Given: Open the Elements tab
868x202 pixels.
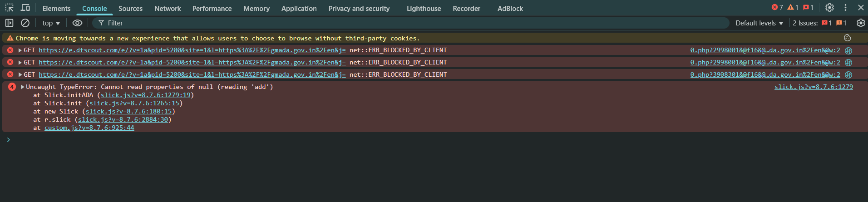Looking at the screenshot, I should pos(56,8).
